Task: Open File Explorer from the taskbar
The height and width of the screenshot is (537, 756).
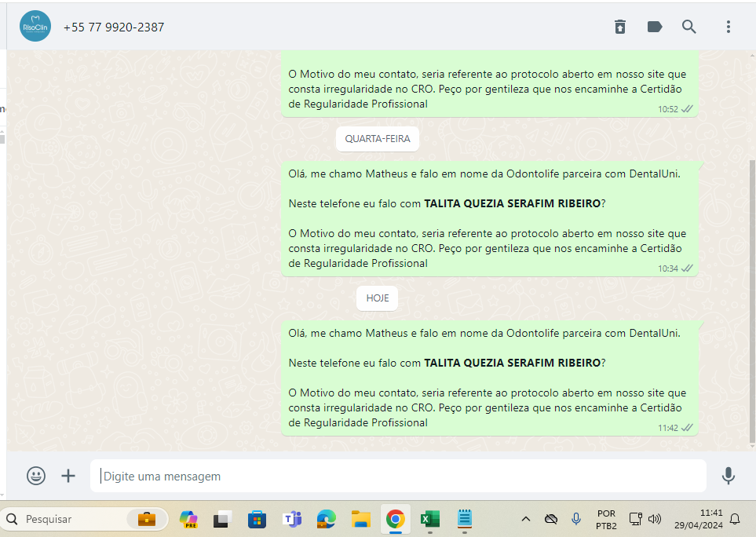Action: [x=360, y=519]
